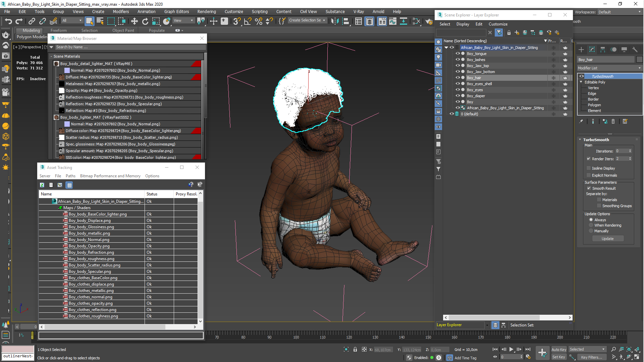Hide the Boy_lashes object via eye icon
The image size is (644, 362).
coord(458,60)
